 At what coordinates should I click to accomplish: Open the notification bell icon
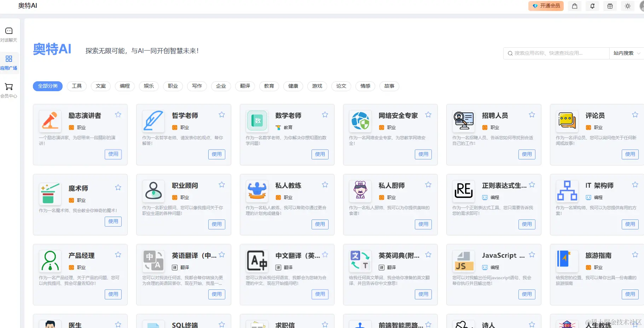(592, 6)
